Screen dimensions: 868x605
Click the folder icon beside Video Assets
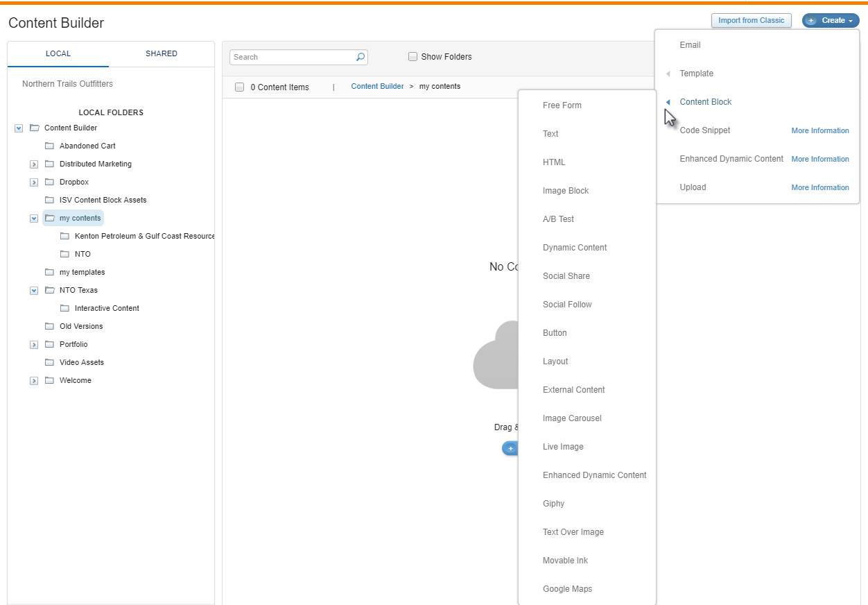(x=49, y=362)
